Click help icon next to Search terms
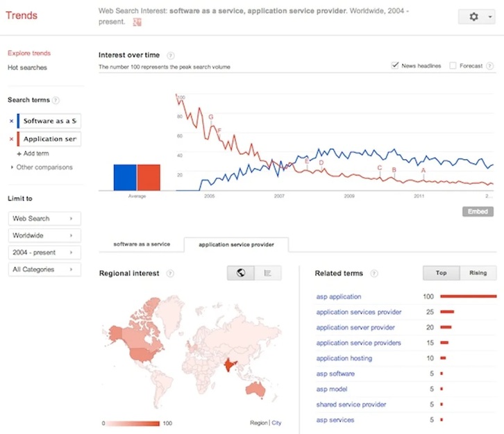504x434 pixels. (56, 100)
